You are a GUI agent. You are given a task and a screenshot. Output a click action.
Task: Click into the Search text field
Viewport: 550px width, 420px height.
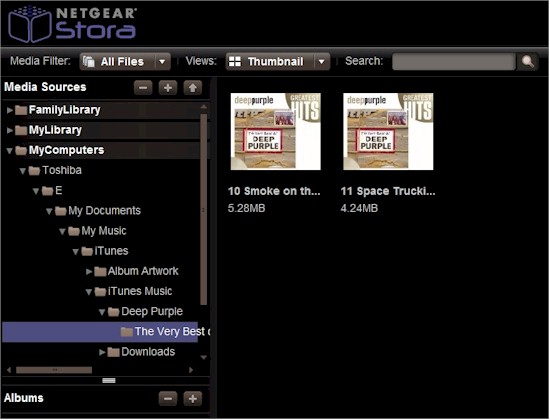454,62
